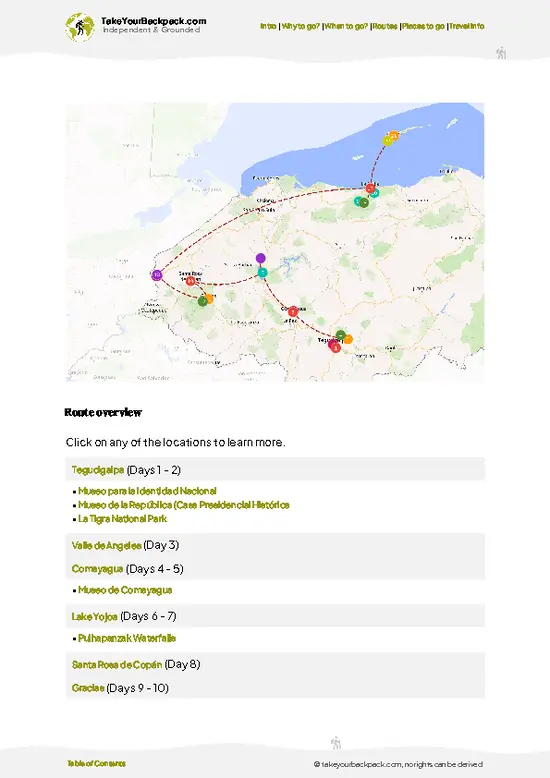Open the Tegucigalpa location link

point(98,470)
